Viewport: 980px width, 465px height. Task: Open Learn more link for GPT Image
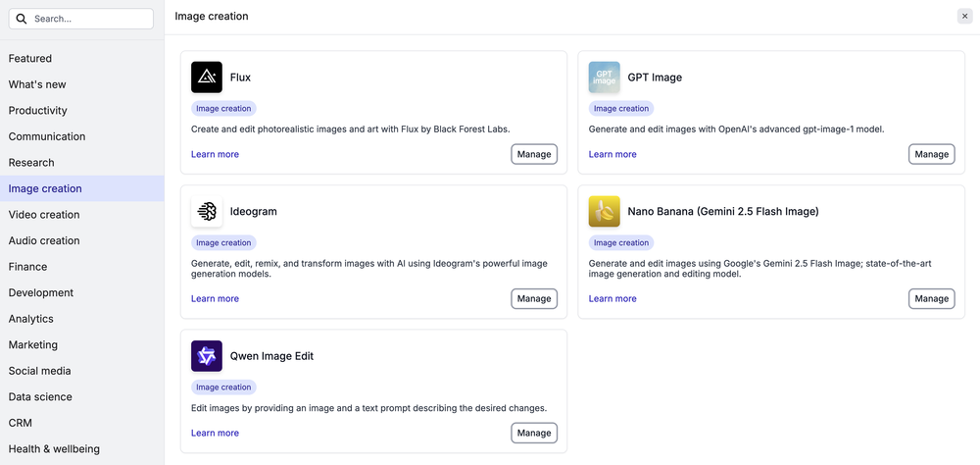tap(612, 154)
